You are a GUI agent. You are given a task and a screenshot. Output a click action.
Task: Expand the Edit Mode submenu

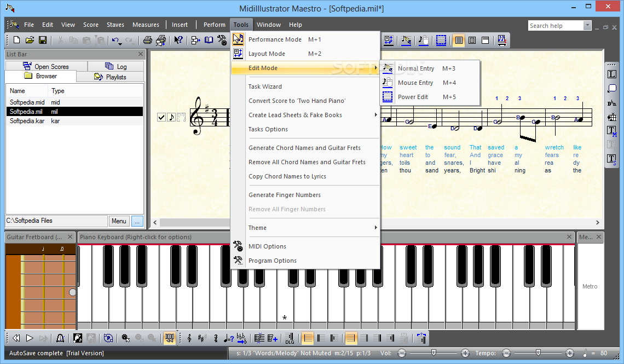coord(305,68)
